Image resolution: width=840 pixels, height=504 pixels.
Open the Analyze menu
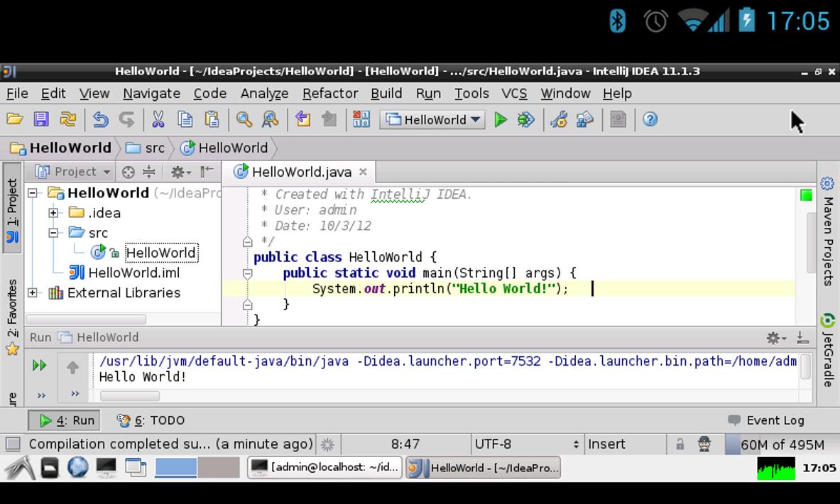tap(264, 93)
